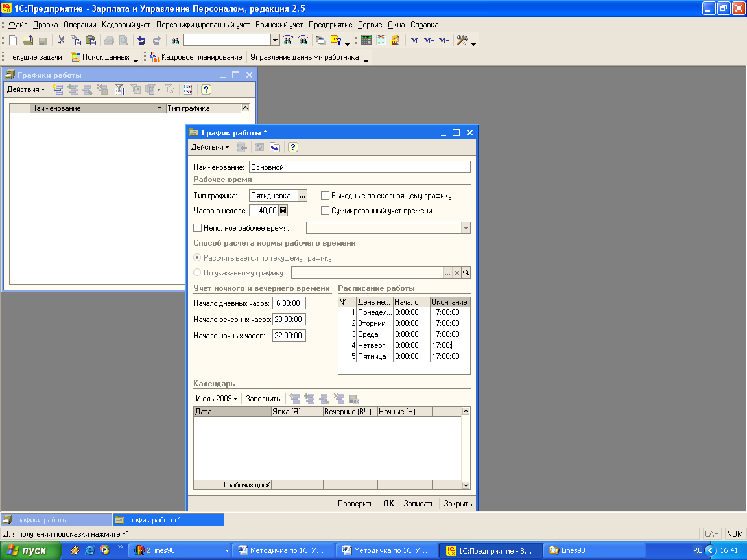Open Тип графика selection ellipsis button
The image size is (747, 560).
point(303,196)
